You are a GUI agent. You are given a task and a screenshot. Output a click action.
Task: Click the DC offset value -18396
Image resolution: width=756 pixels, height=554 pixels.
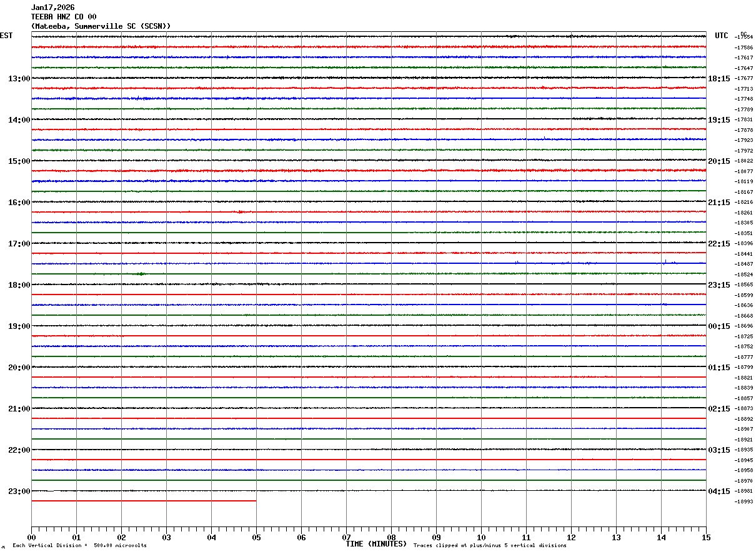[x=744, y=244]
